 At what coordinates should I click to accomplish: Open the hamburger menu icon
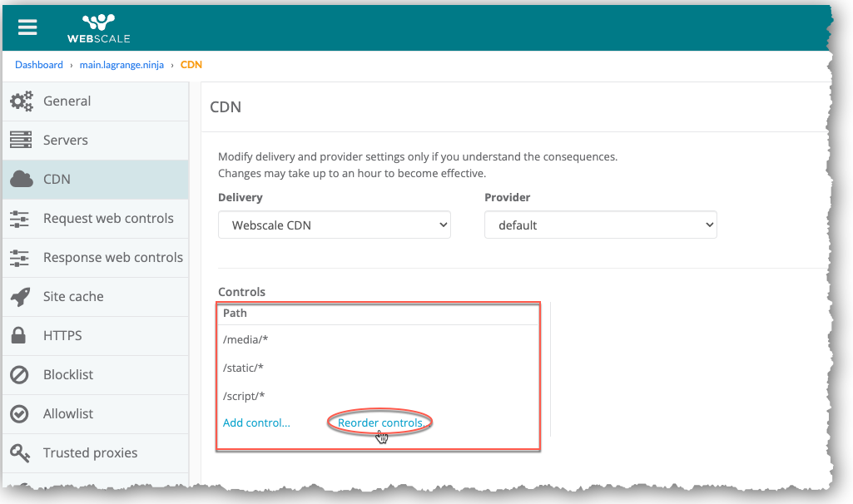27,27
